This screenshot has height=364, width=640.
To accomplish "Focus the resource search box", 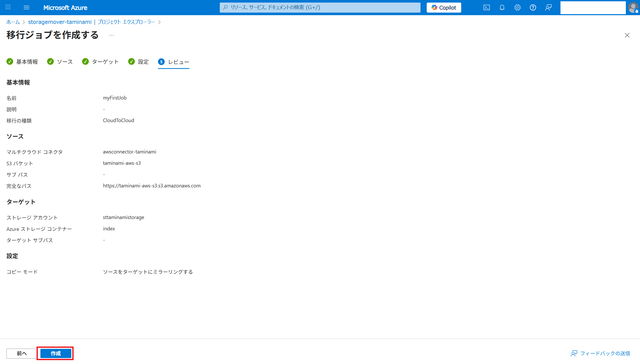I will tap(320, 7).
